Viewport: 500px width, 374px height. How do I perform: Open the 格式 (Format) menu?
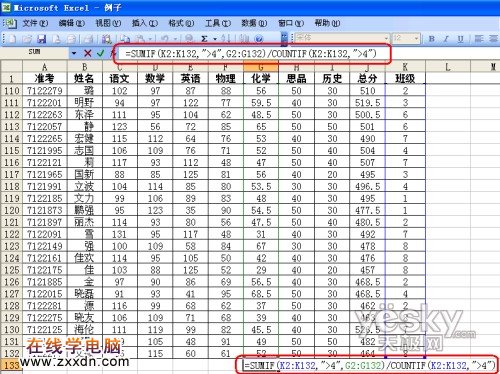point(181,23)
